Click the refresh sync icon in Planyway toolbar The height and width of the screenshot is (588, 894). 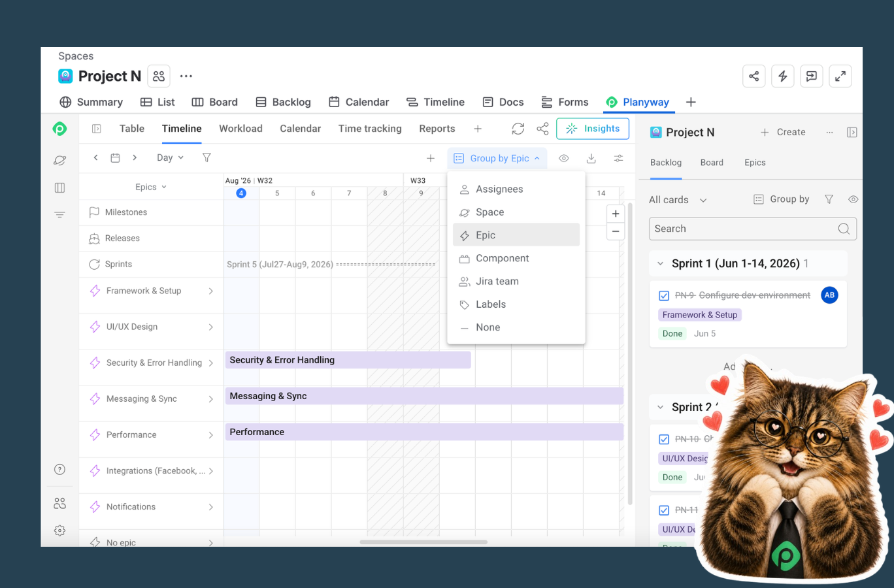(518, 129)
